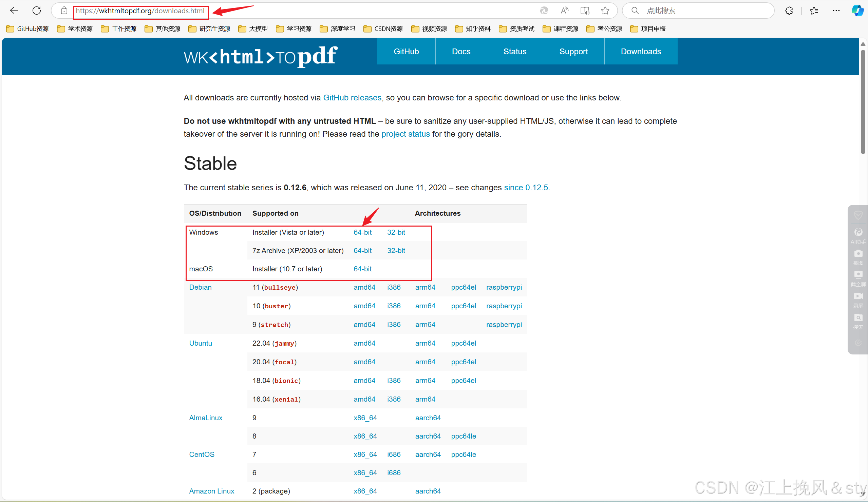Download Windows Installer 64-bit

coord(362,232)
